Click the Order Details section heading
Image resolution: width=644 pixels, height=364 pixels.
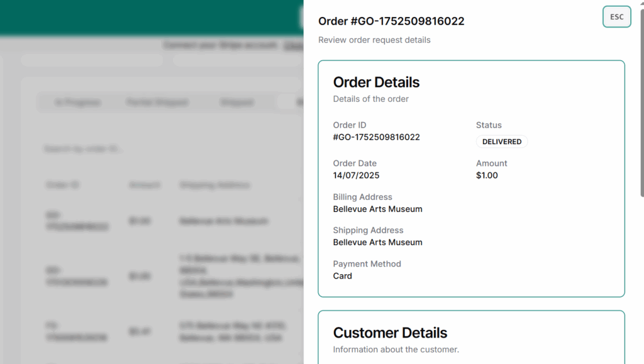(376, 82)
